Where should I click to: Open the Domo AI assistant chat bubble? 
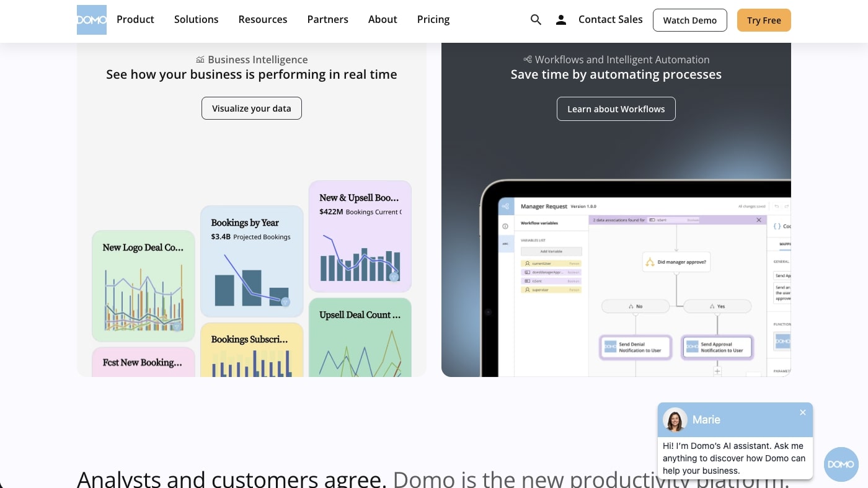coord(841,464)
